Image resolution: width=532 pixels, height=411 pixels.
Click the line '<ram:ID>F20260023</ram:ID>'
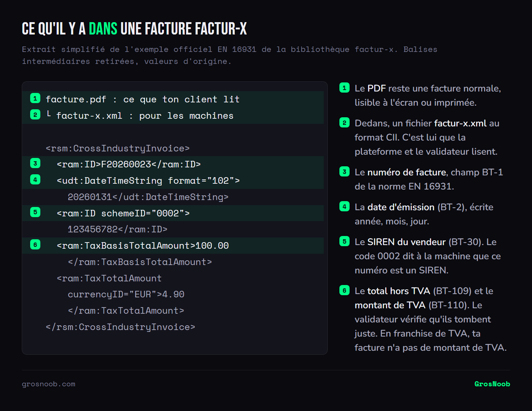[x=129, y=164]
